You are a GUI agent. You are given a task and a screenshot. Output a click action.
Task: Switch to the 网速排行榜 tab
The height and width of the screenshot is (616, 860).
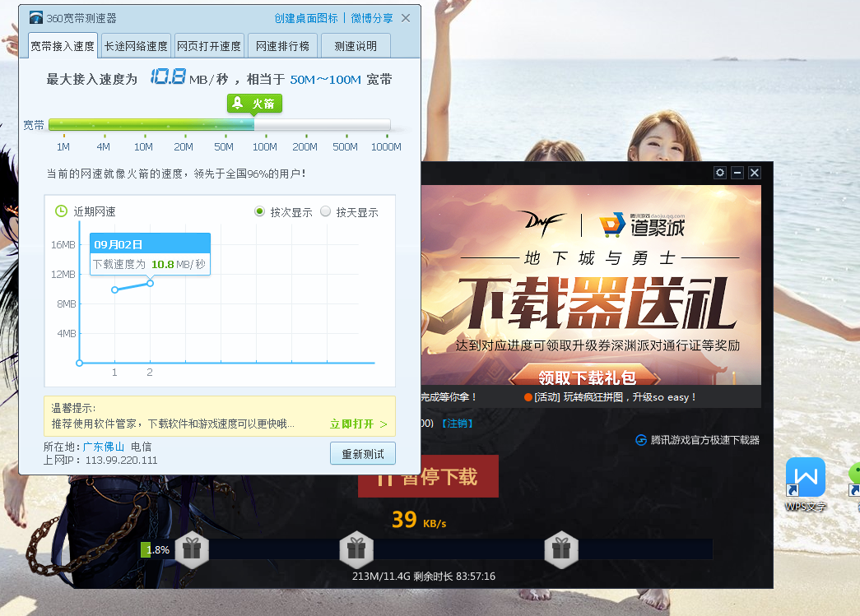point(282,46)
